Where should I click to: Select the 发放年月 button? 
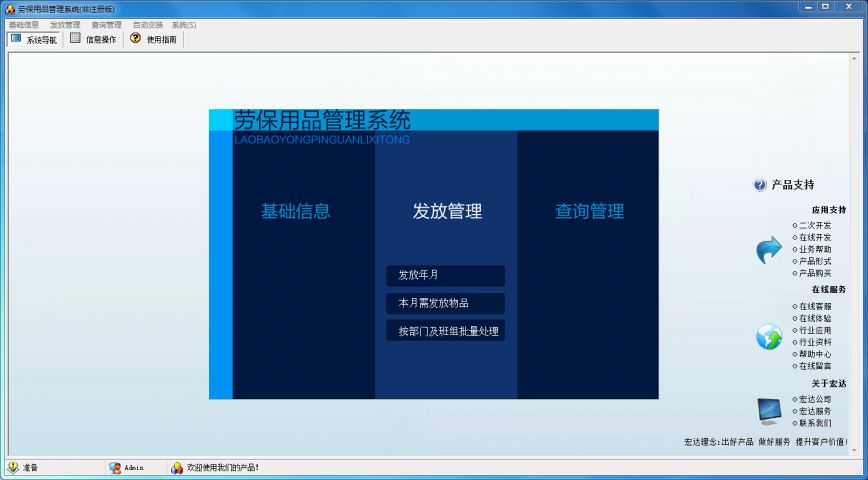point(445,275)
